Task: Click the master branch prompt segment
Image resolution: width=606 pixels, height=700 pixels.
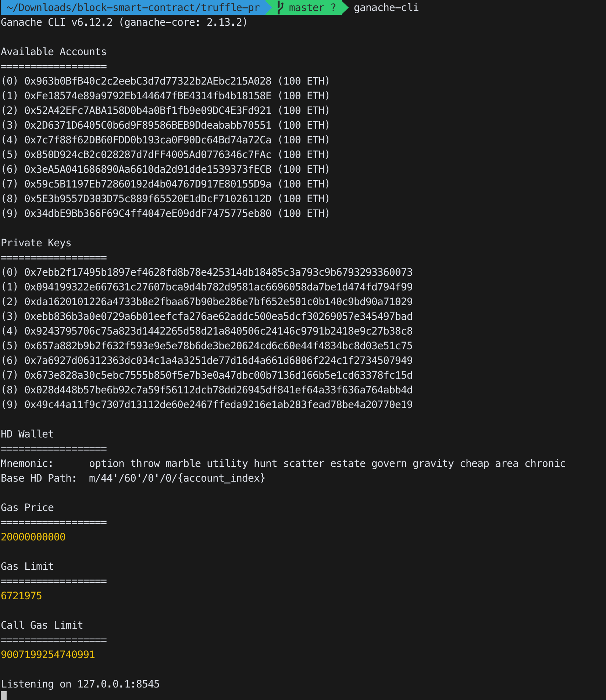Action: point(306,7)
